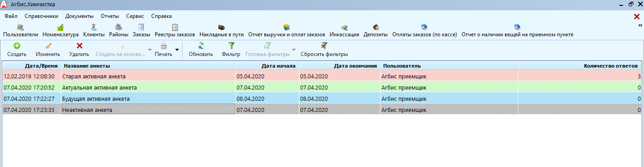Sort by the Количество ответов column header
This screenshot has width=644, height=167.
coord(580,66)
